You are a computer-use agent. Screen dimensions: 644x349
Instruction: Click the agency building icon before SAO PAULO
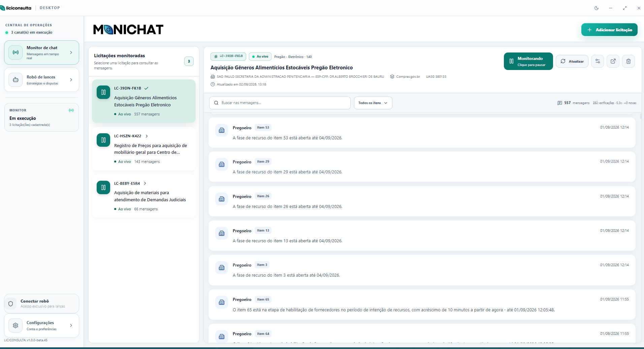[213, 77]
